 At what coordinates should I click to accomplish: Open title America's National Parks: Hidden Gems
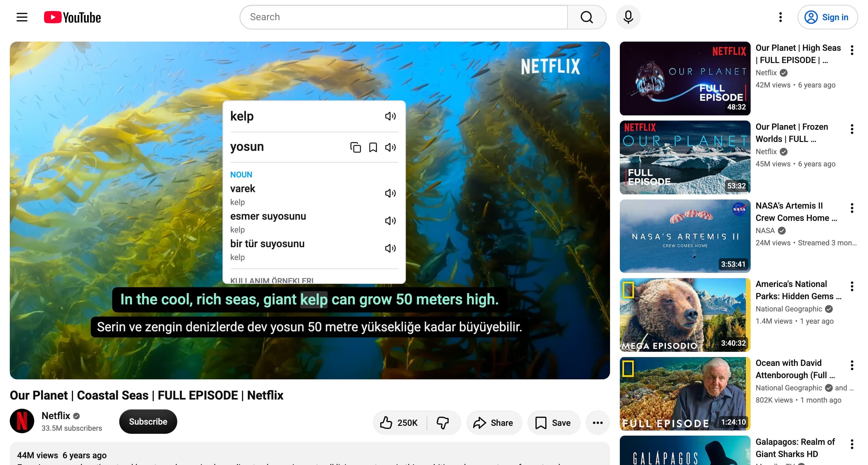[x=798, y=290]
